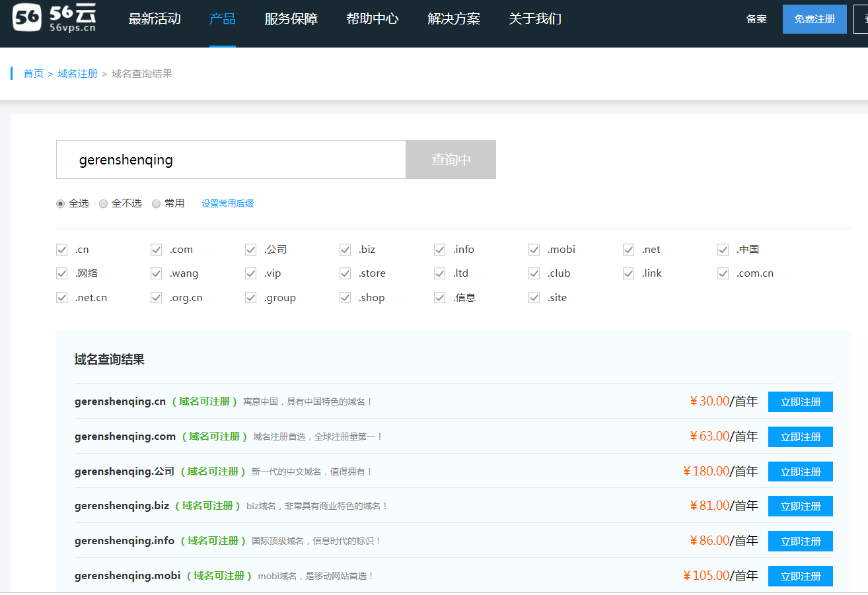Select the 全选 radio button
This screenshot has height=595, width=868.
click(x=61, y=204)
